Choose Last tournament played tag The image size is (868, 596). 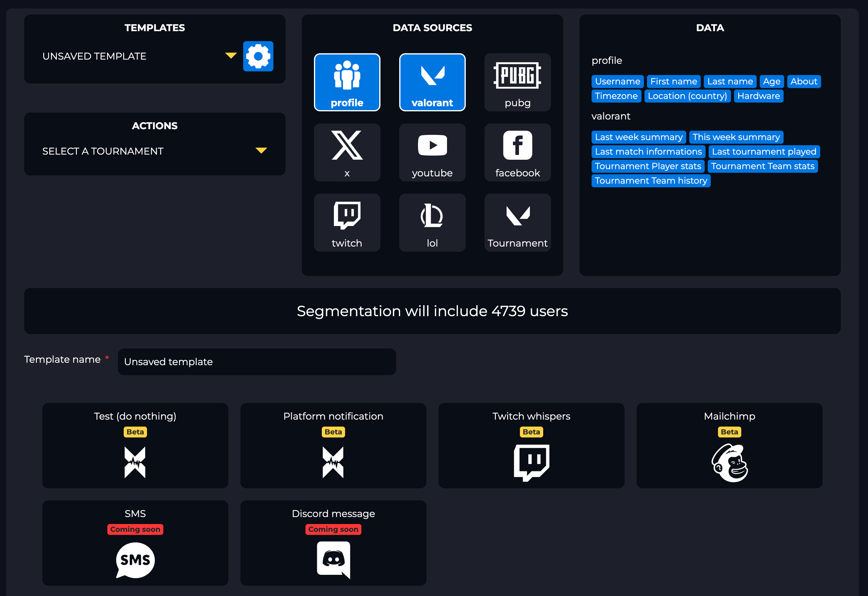(764, 152)
